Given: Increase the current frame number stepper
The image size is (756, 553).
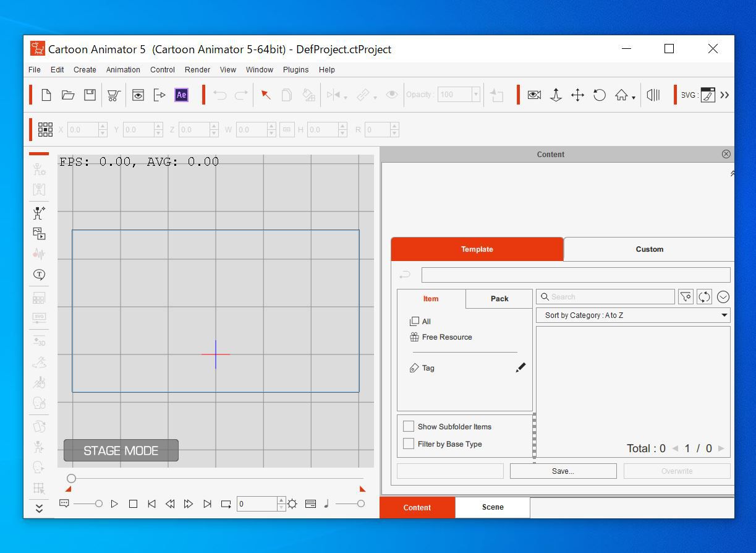Looking at the screenshot, I should pos(281,500).
